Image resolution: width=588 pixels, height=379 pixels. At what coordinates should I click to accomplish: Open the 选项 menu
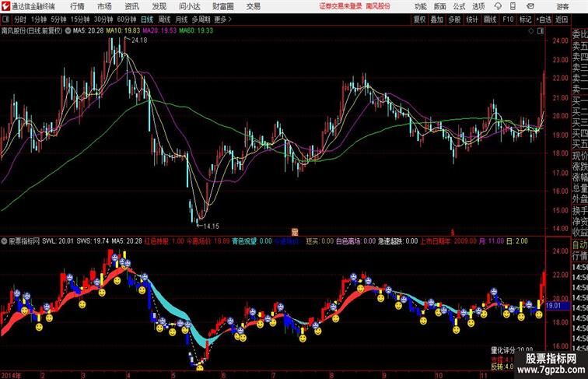click(x=478, y=6)
